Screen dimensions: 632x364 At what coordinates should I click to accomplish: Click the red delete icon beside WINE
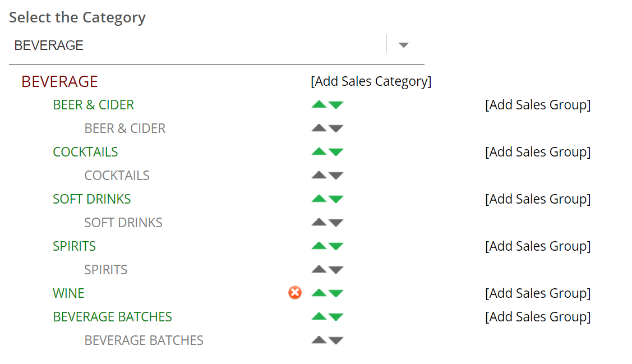pos(295,293)
